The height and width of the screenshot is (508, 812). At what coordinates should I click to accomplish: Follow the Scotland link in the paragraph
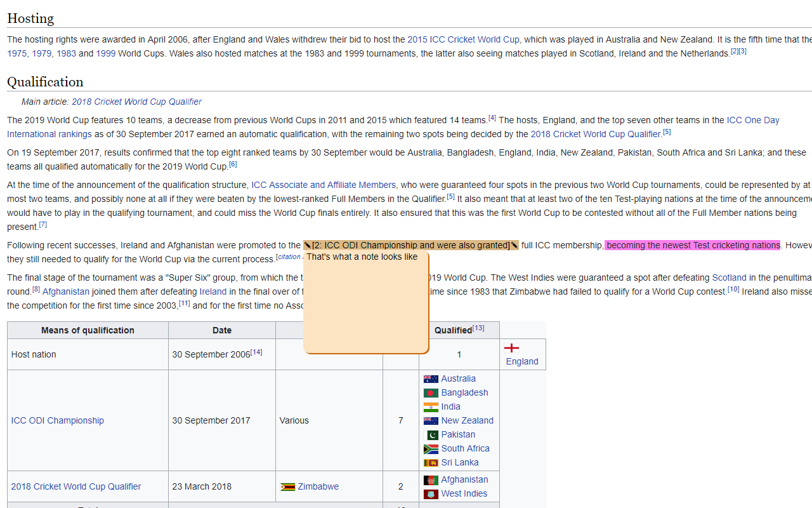click(x=730, y=277)
